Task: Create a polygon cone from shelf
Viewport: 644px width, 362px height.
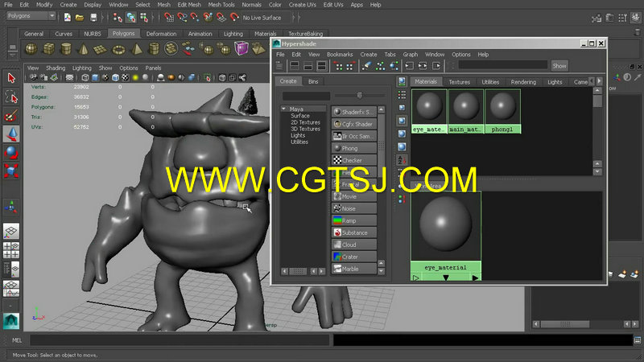Action: pyautogui.click(x=84, y=49)
